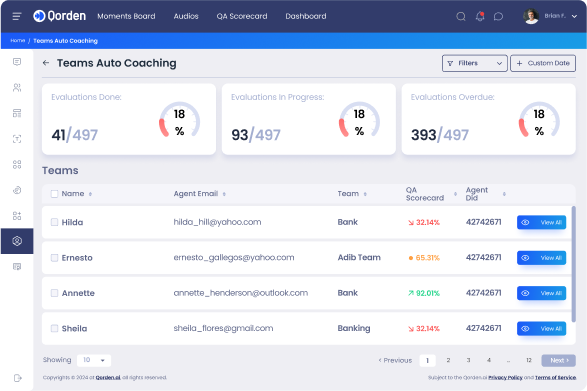This screenshot has height=391, width=587.
Task: Click the table vertical scrollbar
Action: click(574, 264)
